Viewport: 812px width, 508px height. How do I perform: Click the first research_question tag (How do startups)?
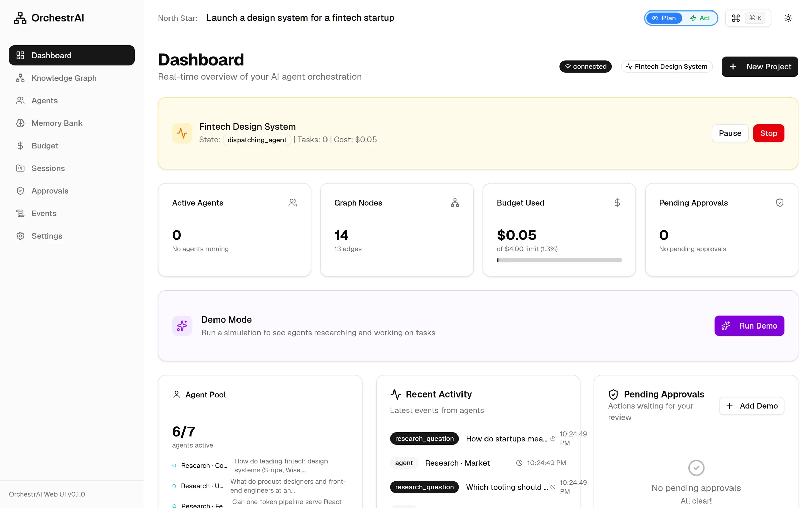(424, 438)
